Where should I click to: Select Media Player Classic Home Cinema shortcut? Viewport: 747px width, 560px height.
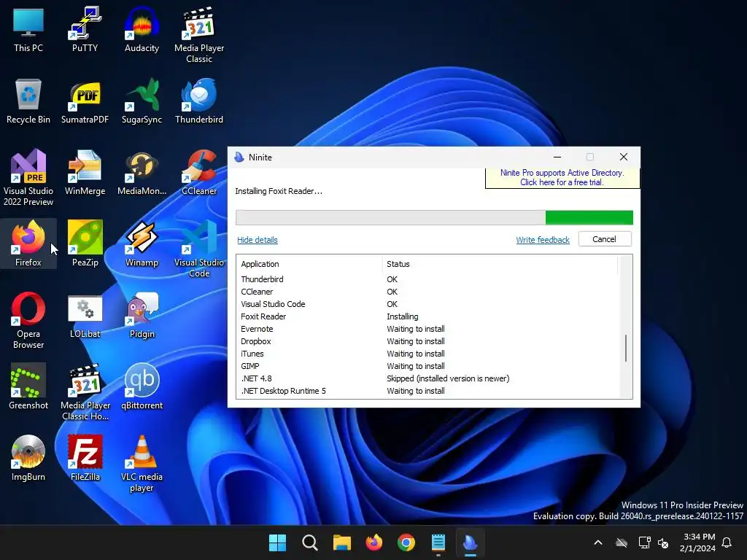85,392
